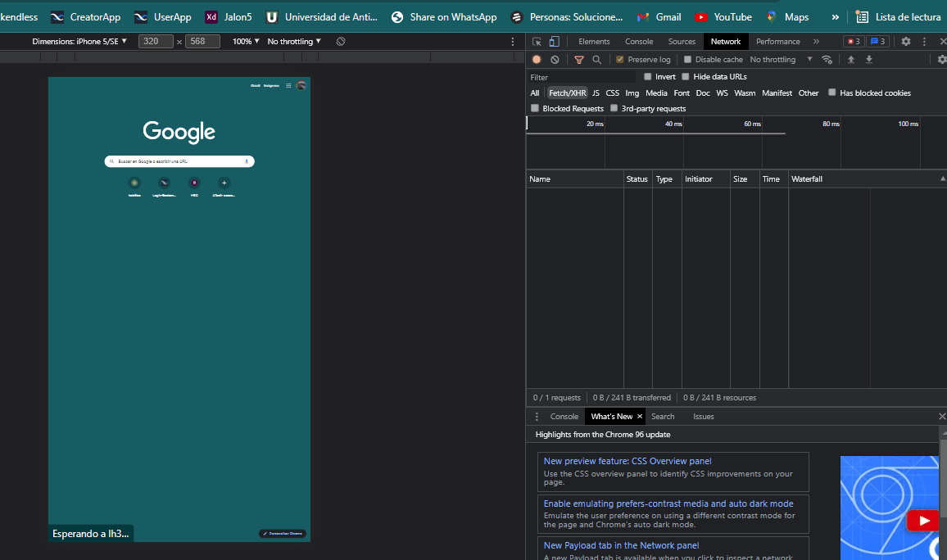Filter requests by Img type

pos(632,93)
